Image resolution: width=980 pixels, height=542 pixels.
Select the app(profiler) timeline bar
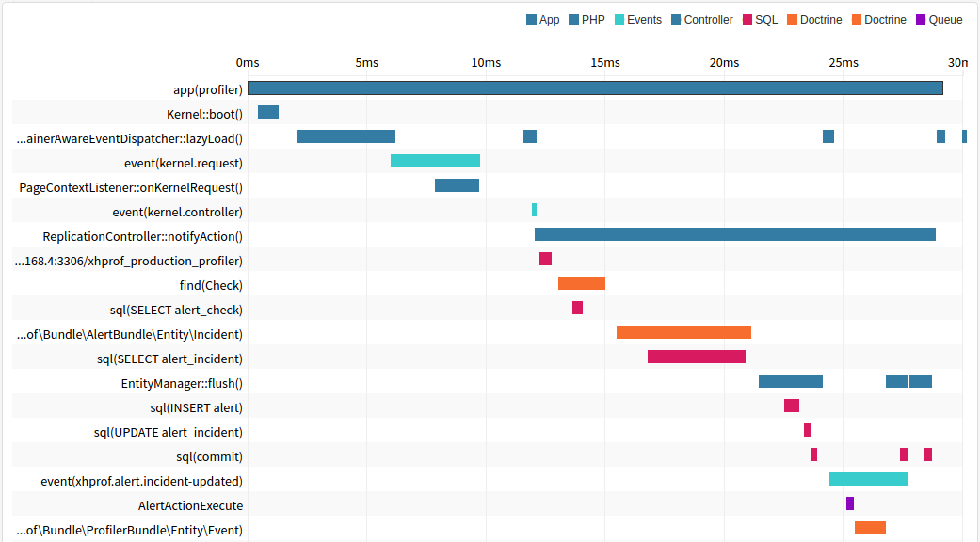coord(595,88)
